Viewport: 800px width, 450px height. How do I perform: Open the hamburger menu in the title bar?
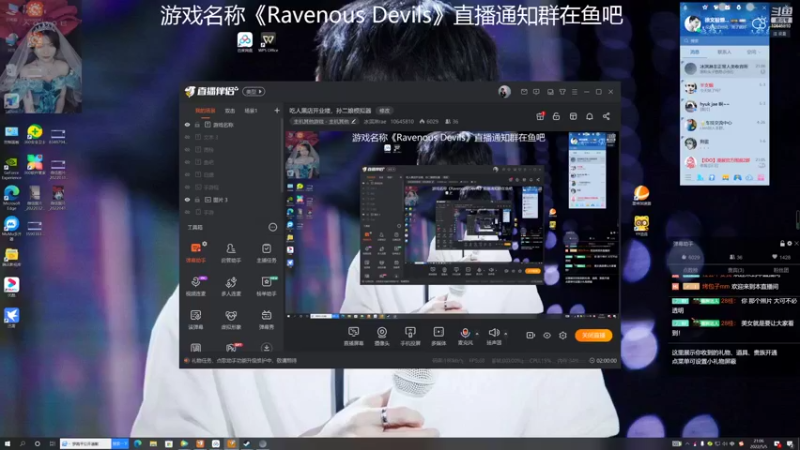574,92
